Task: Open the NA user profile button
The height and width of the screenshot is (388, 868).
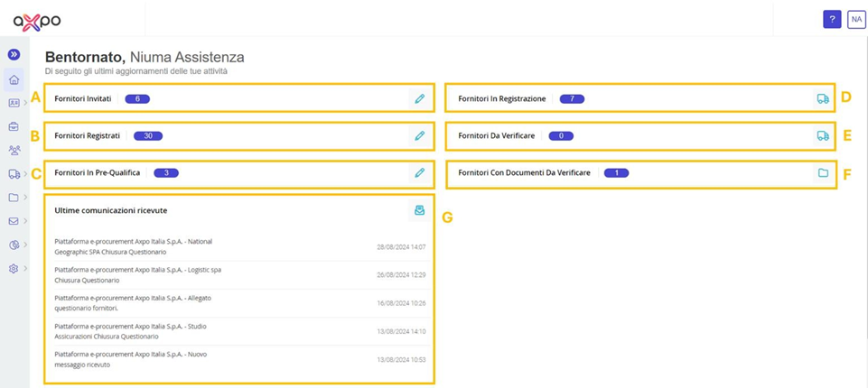Action: [856, 19]
